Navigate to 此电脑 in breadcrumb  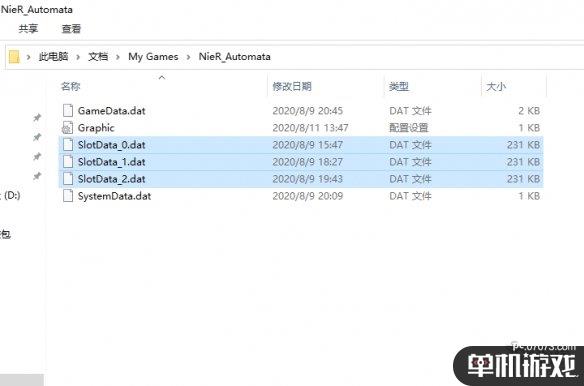(53, 57)
